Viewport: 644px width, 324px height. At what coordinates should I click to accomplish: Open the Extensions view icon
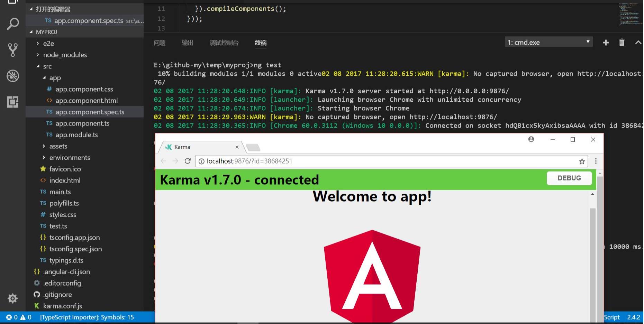point(13,102)
